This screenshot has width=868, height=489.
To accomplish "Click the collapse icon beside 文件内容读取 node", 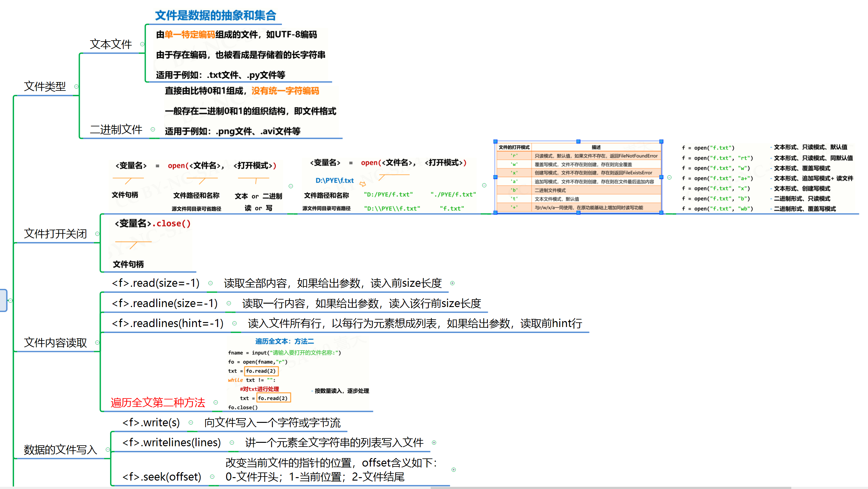I will (98, 343).
